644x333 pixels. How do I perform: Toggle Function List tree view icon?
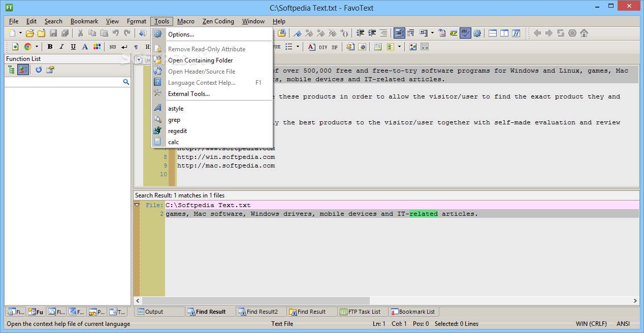tap(11, 70)
